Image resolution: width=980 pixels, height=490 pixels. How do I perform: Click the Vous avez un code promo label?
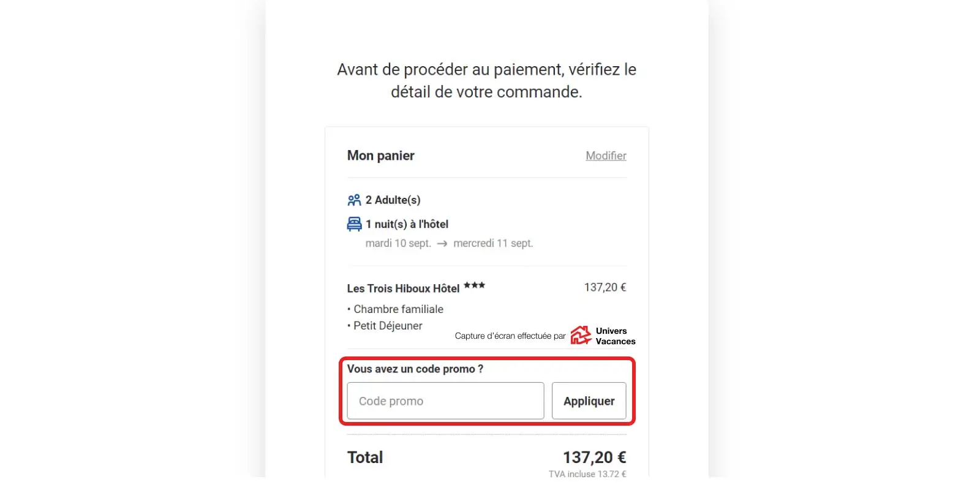click(x=415, y=369)
